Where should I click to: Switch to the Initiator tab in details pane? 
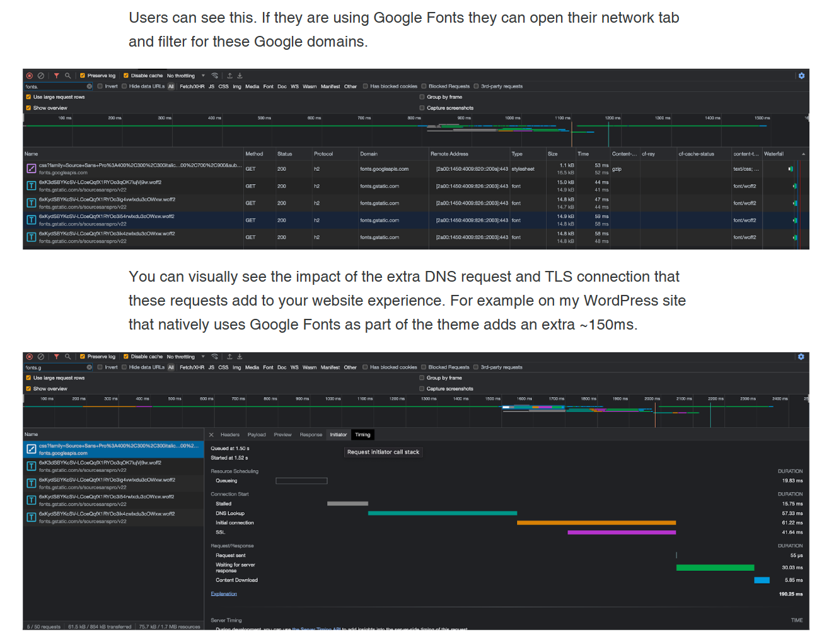[339, 435]
